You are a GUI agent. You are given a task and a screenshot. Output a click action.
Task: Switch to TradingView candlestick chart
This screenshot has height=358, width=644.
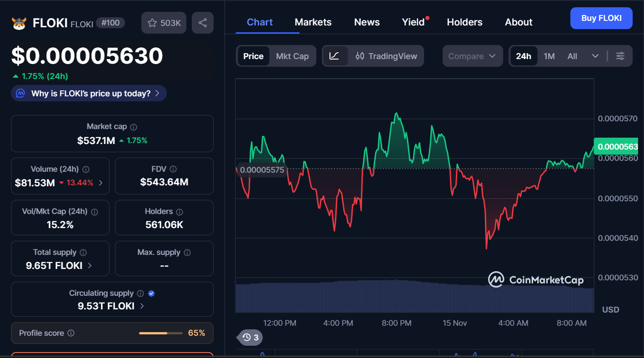coord(386,56)
